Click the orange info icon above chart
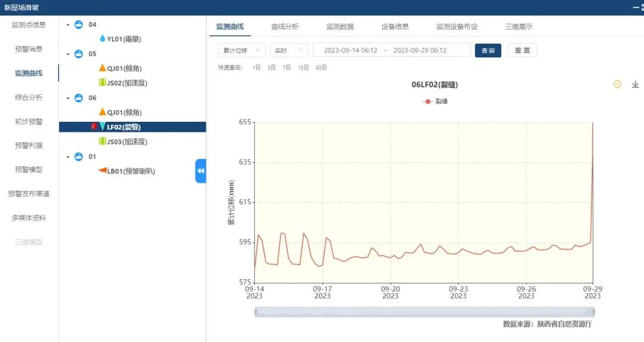The image size is (644, 342). tap(617, 85)
